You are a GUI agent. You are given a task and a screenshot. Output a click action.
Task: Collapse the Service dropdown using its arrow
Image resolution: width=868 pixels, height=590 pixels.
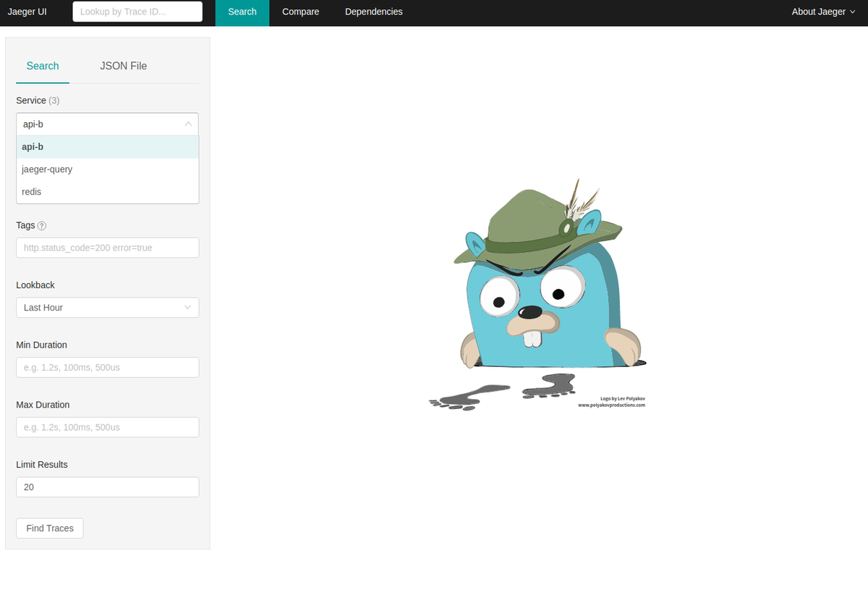pyautogui.click(x=188, y=124)
